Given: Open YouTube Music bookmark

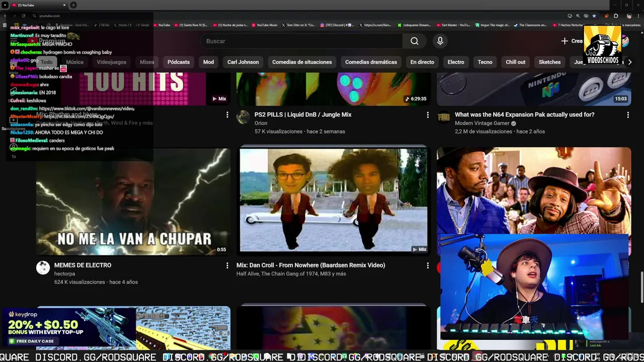Looking at the screenshot, I should (x=264, y=25).
